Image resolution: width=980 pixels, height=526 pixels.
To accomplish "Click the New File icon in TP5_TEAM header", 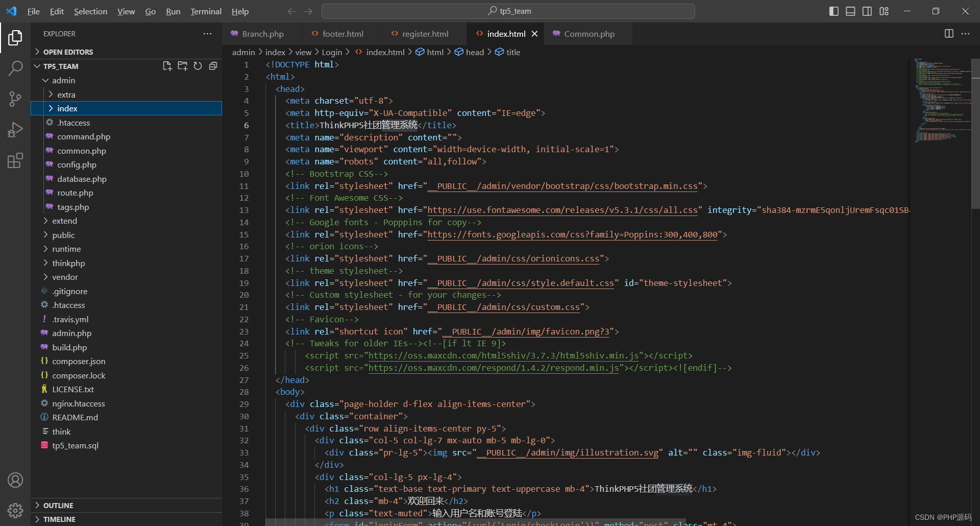I will coord(167,66).
